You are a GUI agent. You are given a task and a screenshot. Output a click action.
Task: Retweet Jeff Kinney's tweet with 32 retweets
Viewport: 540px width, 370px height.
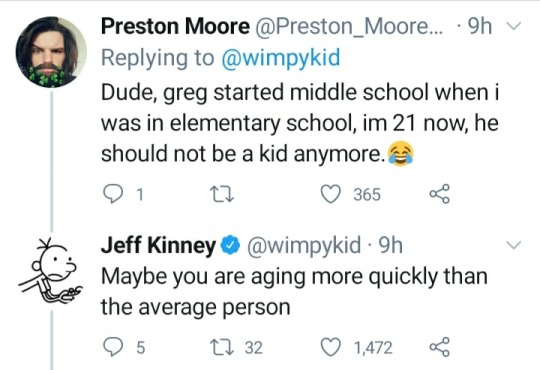tap(222, 347)
